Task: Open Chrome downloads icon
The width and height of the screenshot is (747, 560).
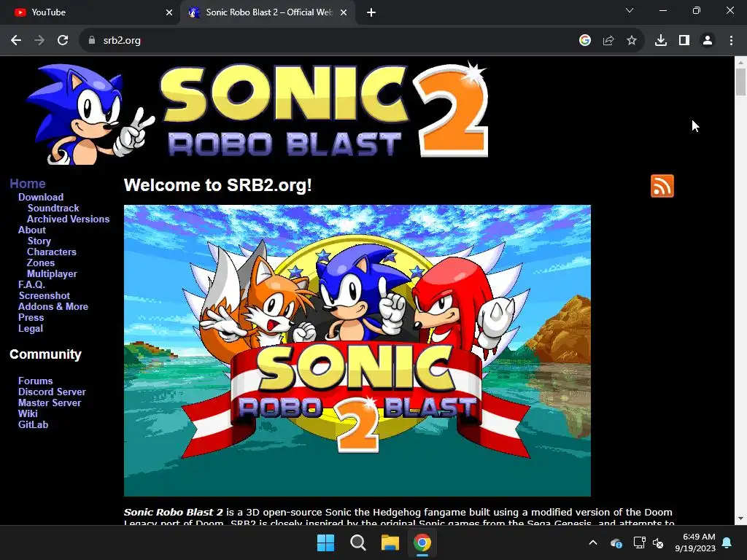Action: click(x=661, y=41)
